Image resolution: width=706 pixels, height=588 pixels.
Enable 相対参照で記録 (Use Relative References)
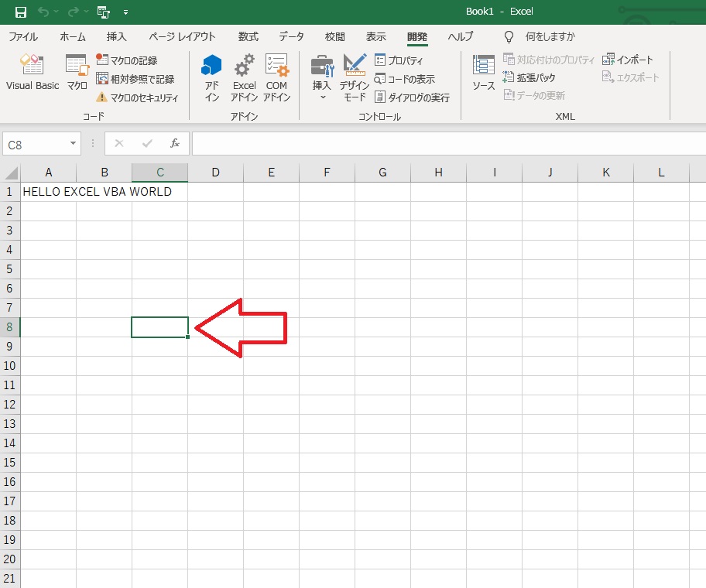coord(136,78)
